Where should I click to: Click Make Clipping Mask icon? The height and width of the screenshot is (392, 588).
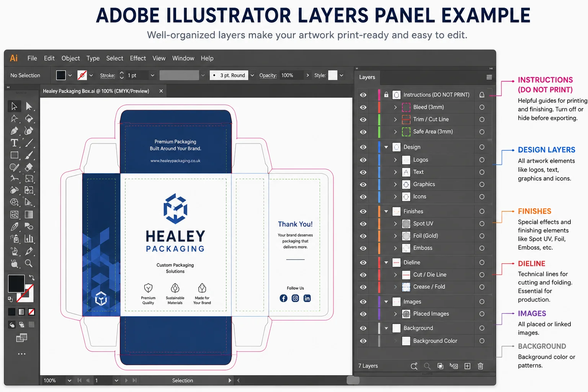pos(440,366)
